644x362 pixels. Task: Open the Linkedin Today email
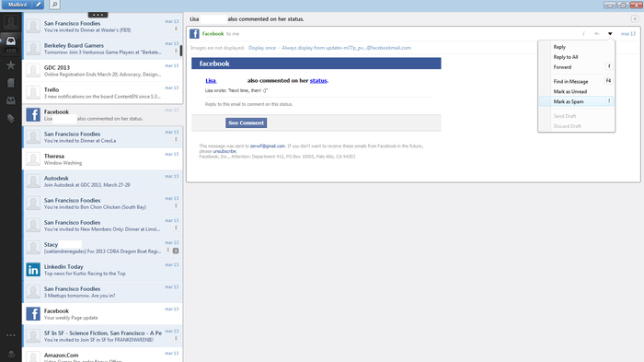(103, 270)
